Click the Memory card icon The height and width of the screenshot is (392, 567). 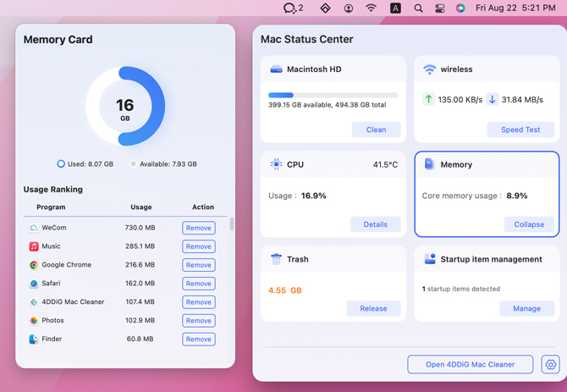(x=429, y=164)
